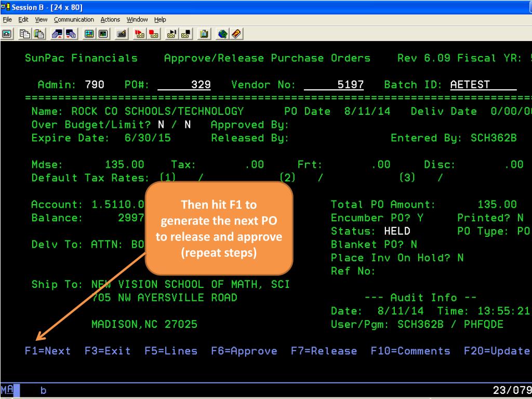The height and width of the screenshot is (399, 532).
Task: Click the Quit playing macro icon
Action: (x=185, y=34)
